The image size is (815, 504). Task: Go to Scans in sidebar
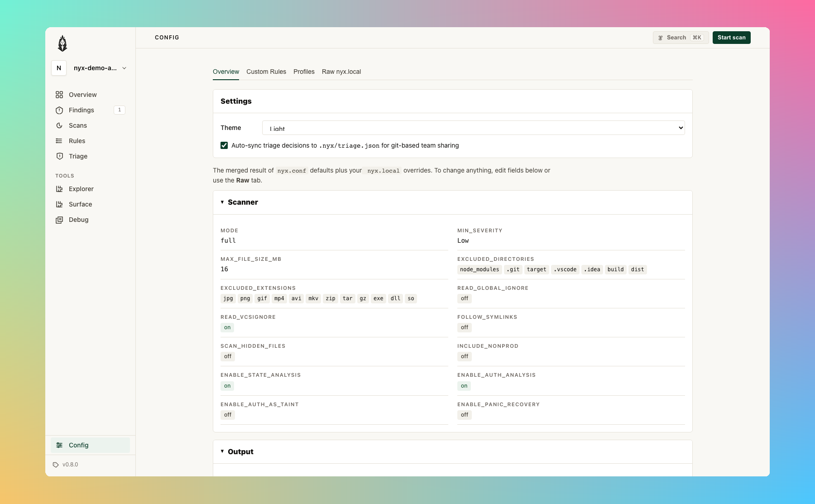pyautogui.click(x=90, y=125)
